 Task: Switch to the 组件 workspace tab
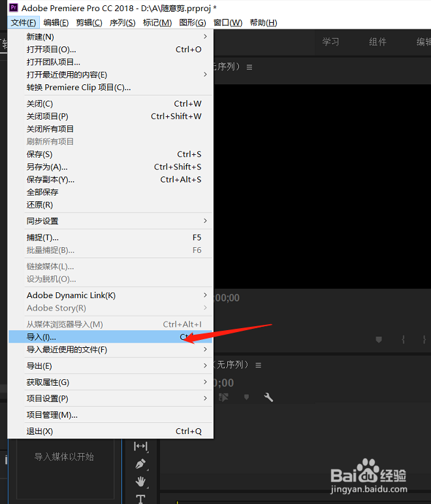pos(377,42)
